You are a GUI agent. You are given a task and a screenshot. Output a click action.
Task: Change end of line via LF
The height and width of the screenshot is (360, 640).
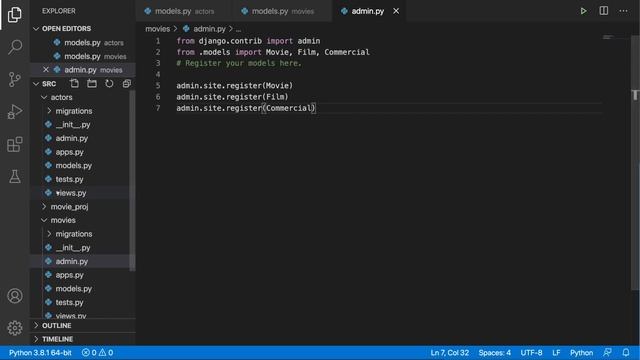(556, 353)
